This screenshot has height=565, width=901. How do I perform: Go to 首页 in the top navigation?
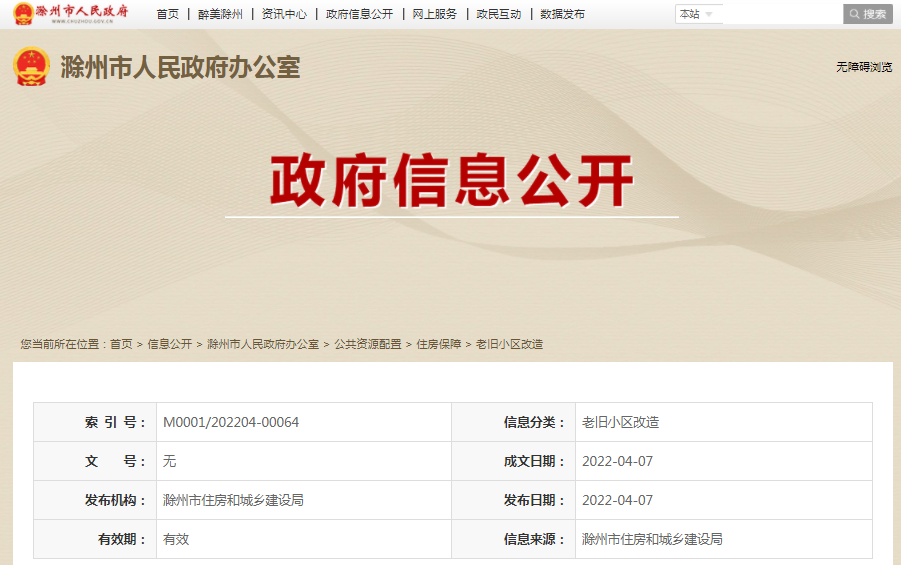click(168, 14)
